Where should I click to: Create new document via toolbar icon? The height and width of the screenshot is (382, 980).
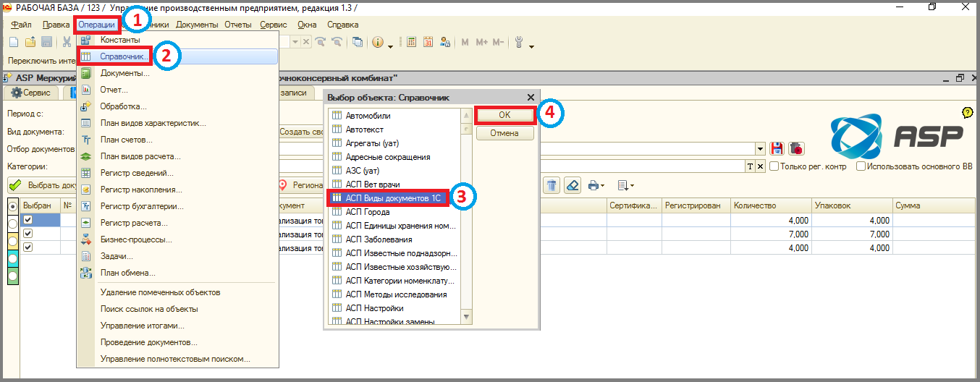pyautogui.click(x=13, y=42)
